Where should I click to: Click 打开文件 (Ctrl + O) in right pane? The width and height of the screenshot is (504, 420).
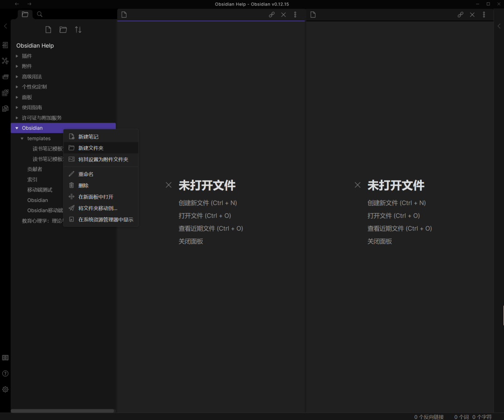tap(394, 216)
